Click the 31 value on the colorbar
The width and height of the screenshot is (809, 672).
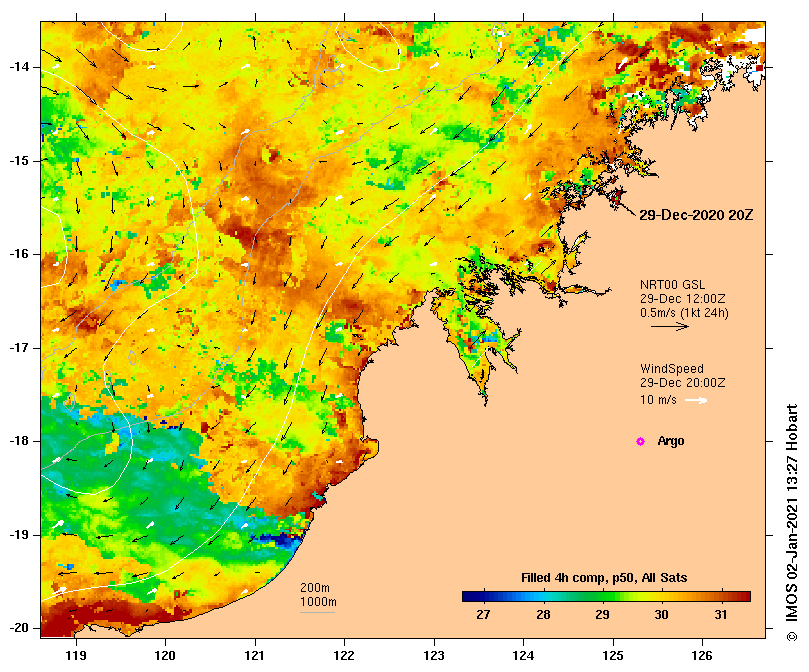tap(721, 615)
